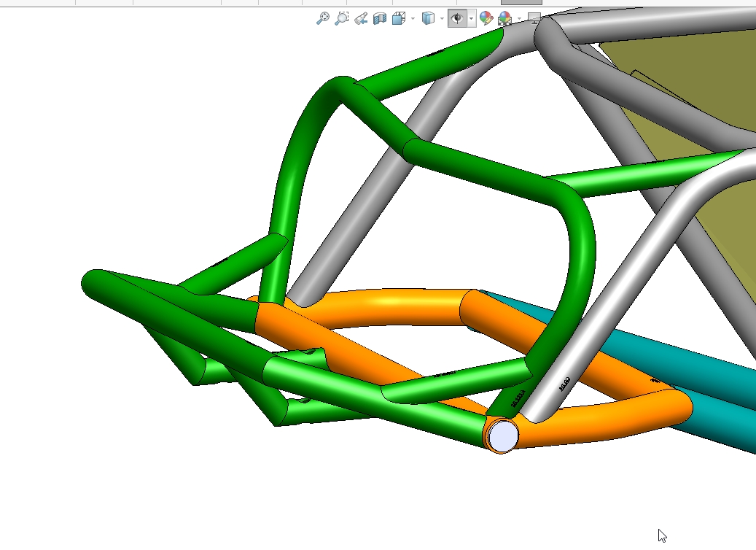Image resolution: width=756 pixels, height=550 pixels.
Task: Open View Settings monitor icon
Action: click(x=534, y=18)
